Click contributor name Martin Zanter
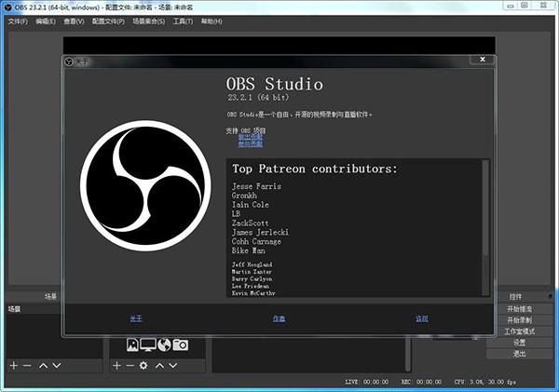 pos(252,272)
